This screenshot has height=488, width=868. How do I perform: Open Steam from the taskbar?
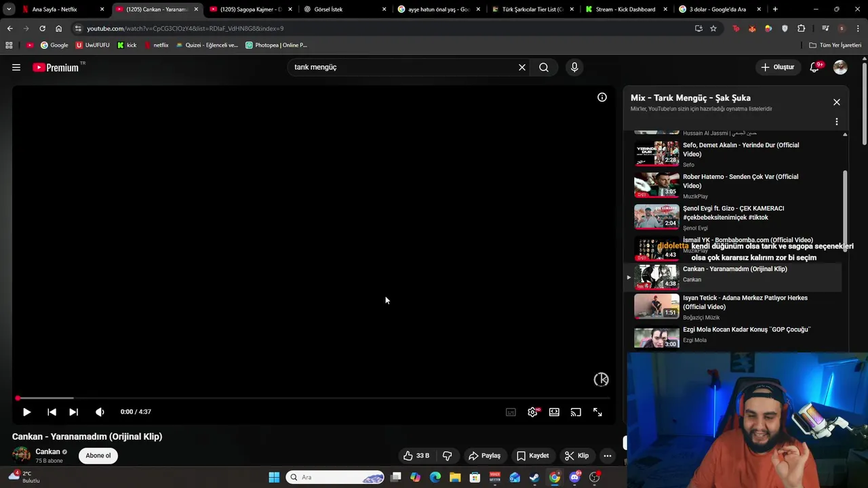point(534,477)
